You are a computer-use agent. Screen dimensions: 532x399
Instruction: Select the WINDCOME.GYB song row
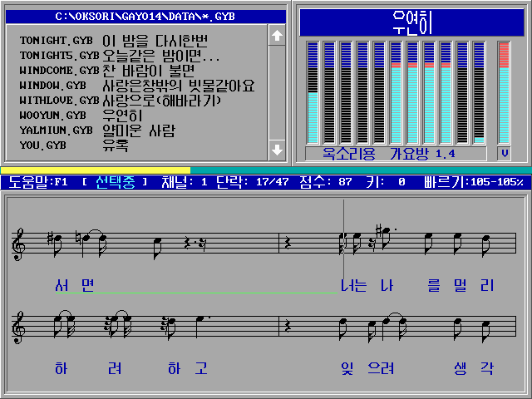pos(107,70)
